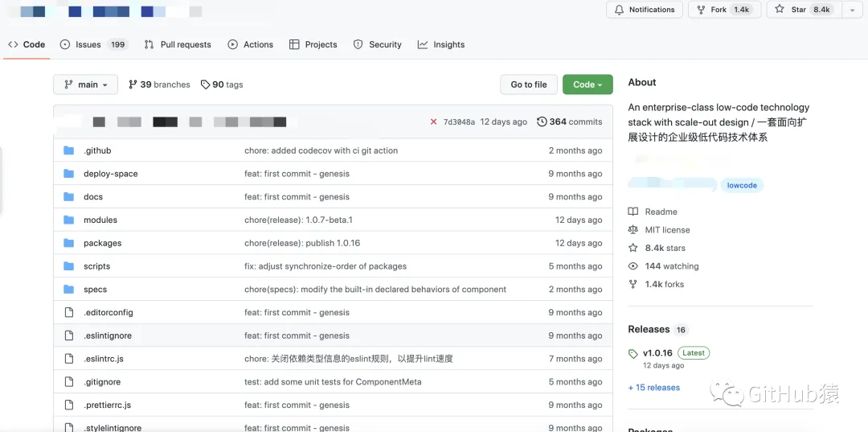868x432 pixels.
Task: Click the .eslintrc.js file icon
Action: point(68,359)
